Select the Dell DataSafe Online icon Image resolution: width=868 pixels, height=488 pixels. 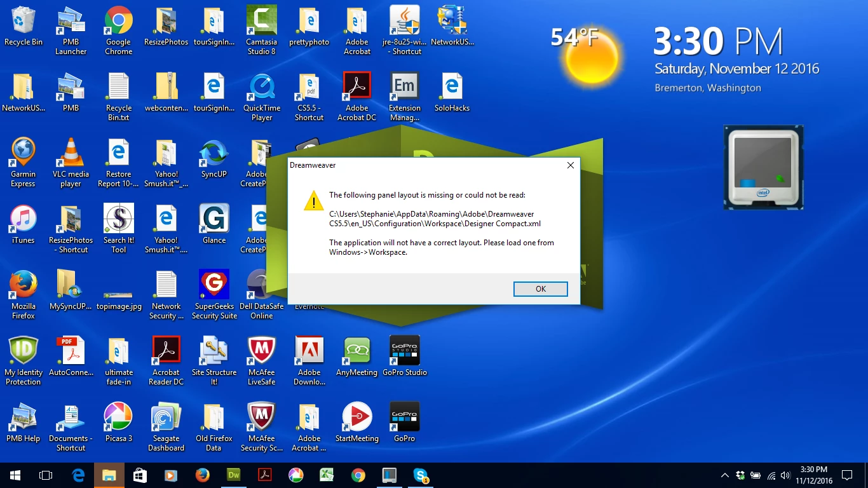pos(261,295)
